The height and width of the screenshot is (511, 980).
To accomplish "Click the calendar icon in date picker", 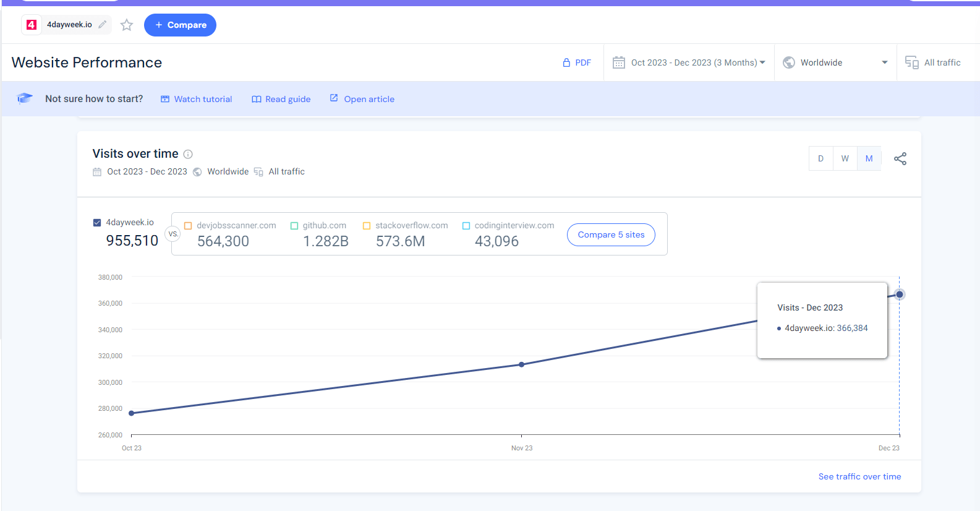I will tap(618, 62).
